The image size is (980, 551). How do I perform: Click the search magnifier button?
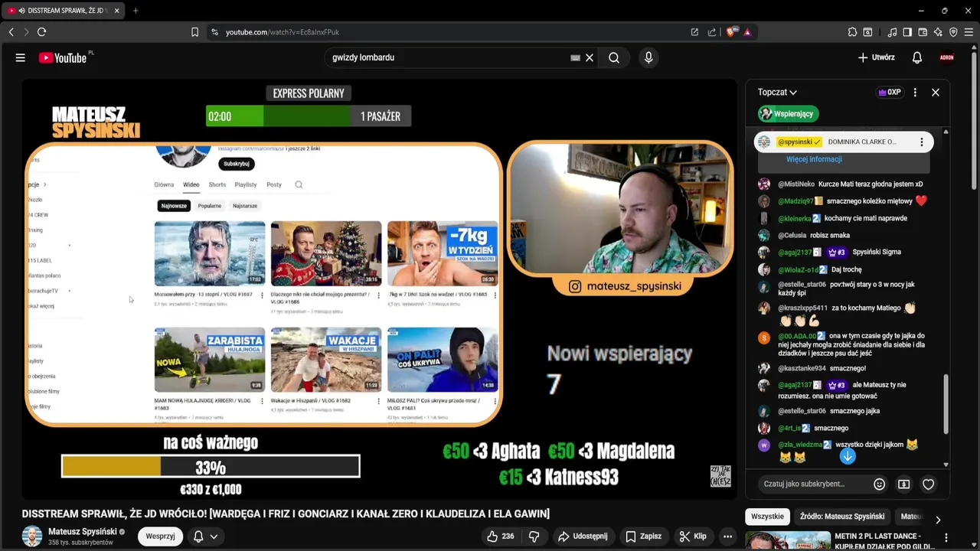coord(614,57)
